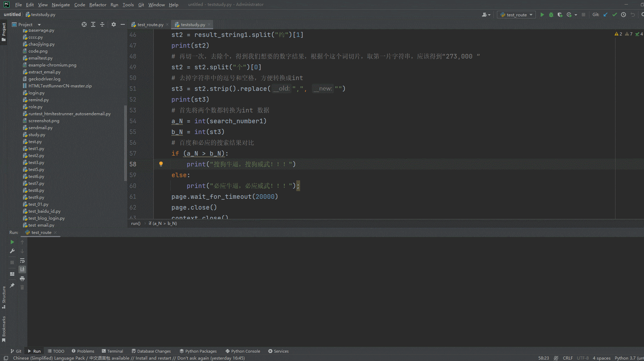Open the Navigate menu
This screenshot has width=644, height=361.
[61, 5]
